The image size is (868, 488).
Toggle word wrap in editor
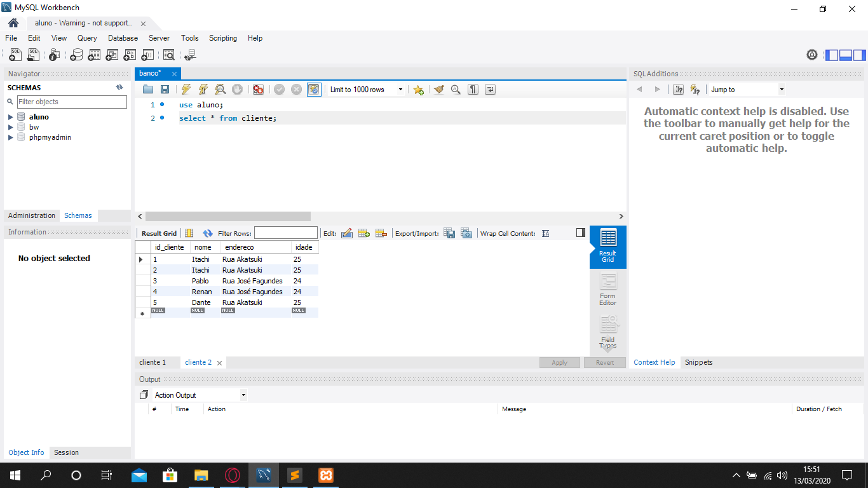490,90
